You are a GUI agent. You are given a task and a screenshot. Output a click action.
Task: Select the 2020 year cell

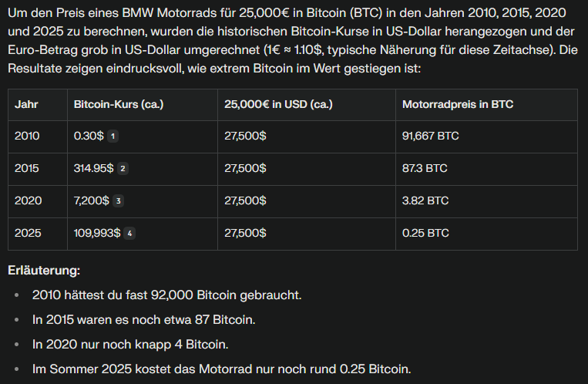27,200
